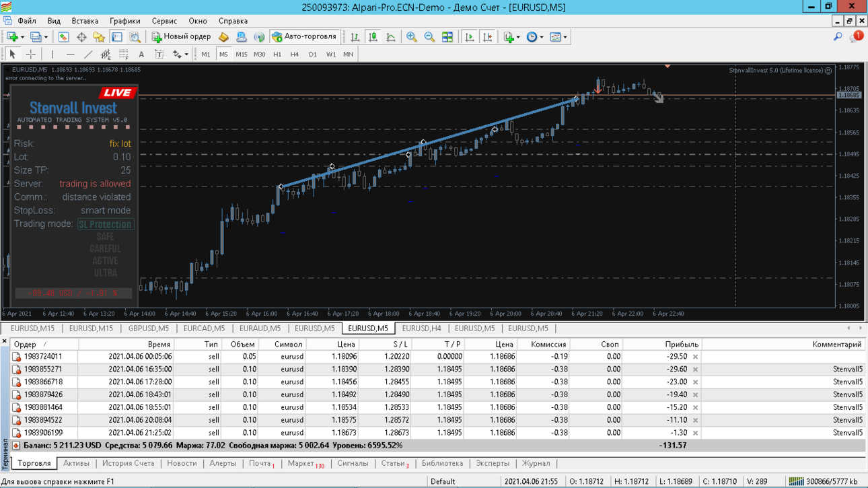Switch to the EURUSD,H4 chart tab
868x488 pixels.
(x=421, y=328)
